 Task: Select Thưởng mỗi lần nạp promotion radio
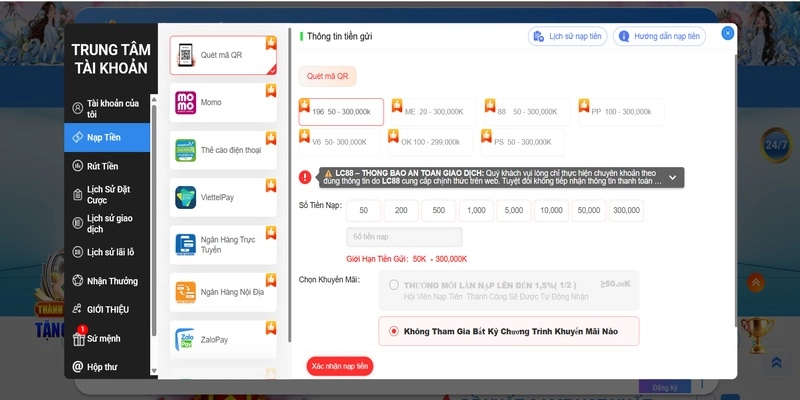393,285
